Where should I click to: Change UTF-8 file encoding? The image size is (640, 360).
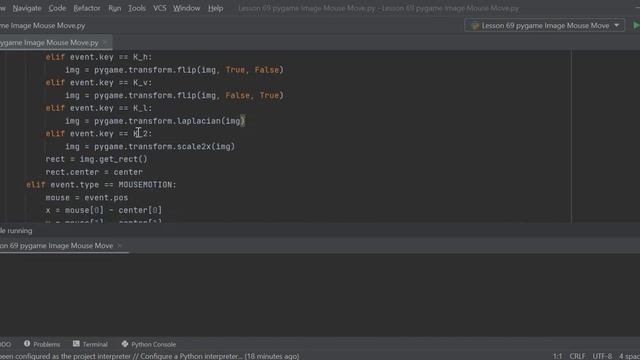[x=602, y=356]
